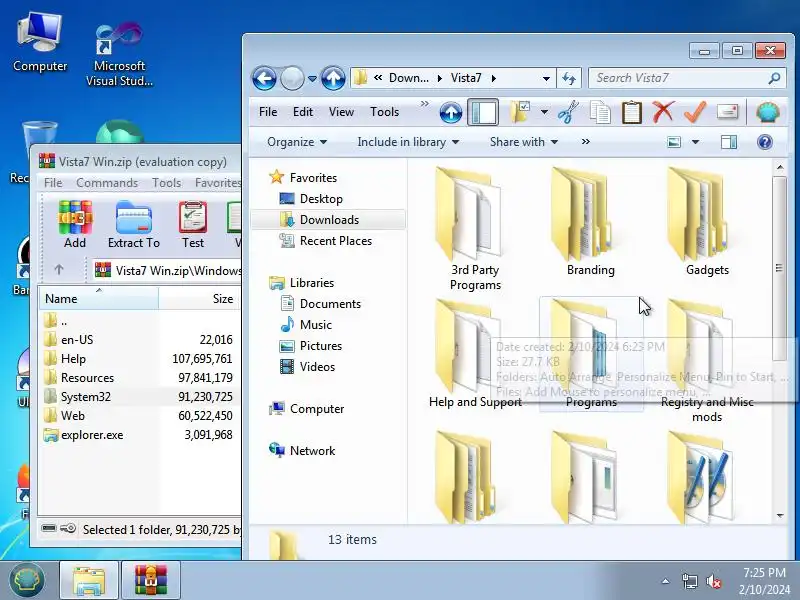Select Computer in navigation pane

click(x=317, y=409)
